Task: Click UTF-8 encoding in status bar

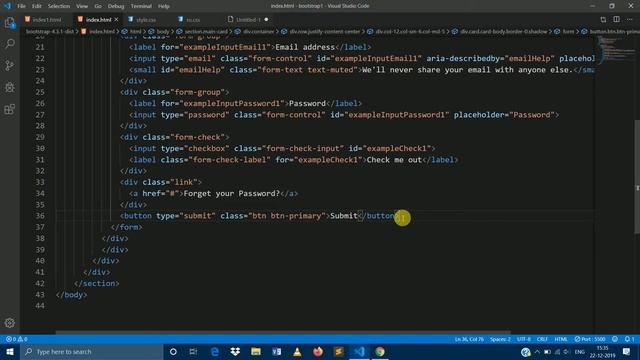Action: point(524,339)
